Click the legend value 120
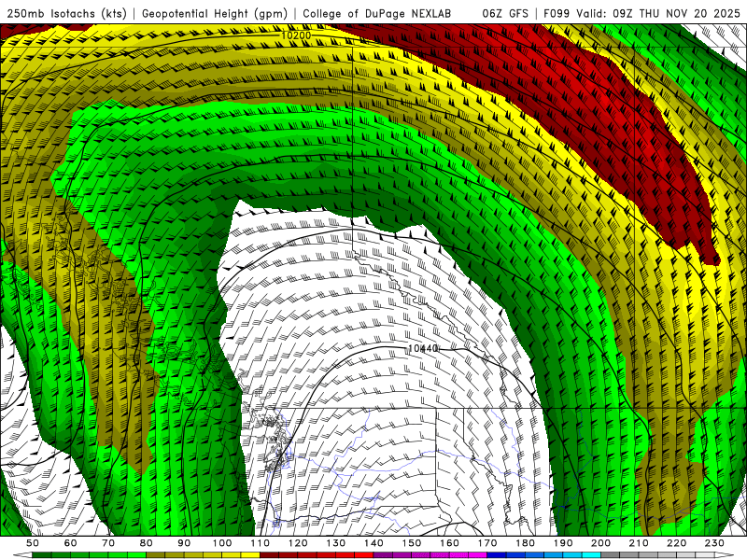The height and width of the screenshot is (560, 747). [x=298, y=543]
